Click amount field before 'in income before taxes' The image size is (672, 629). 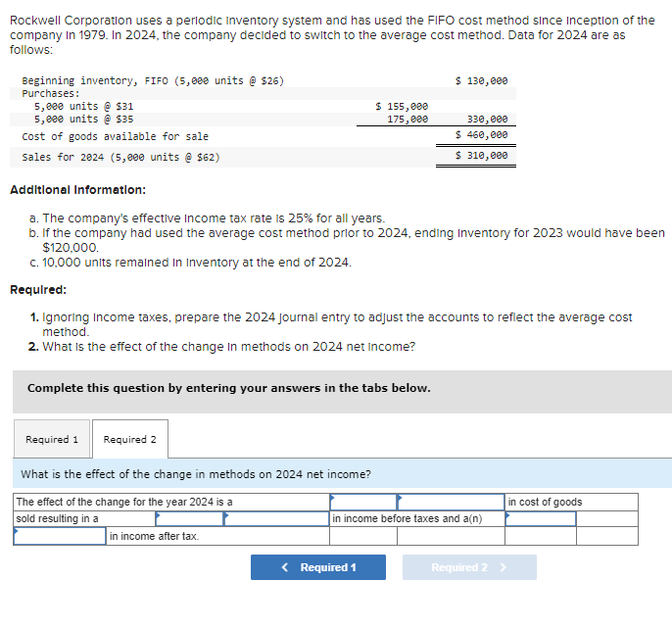276,518
